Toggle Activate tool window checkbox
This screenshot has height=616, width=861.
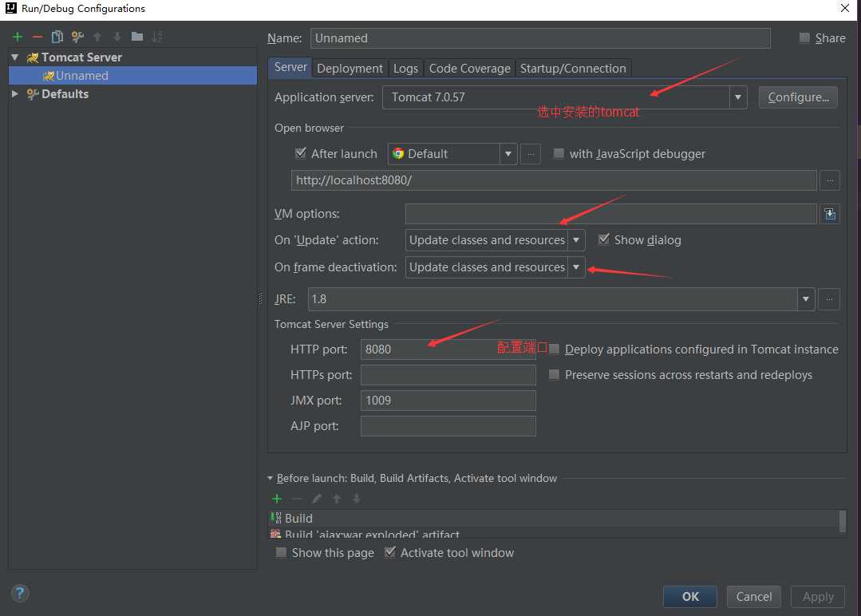(x=389, y=552)
